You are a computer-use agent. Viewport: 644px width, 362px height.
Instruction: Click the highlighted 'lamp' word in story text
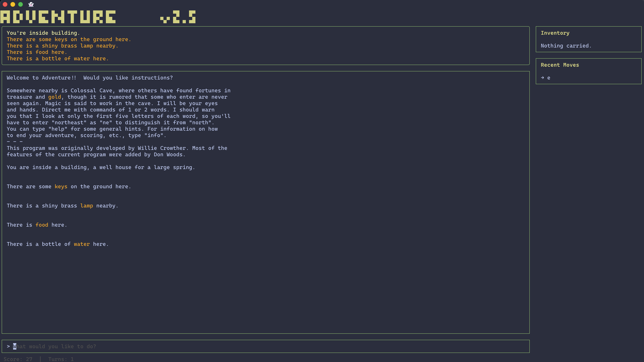pos(87,206)
